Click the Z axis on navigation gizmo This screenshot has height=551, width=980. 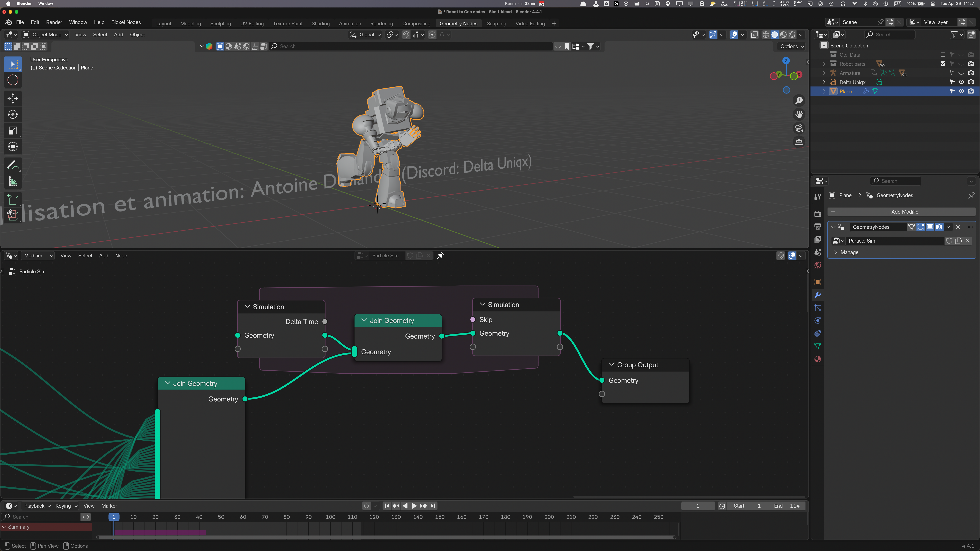point(786,60)
